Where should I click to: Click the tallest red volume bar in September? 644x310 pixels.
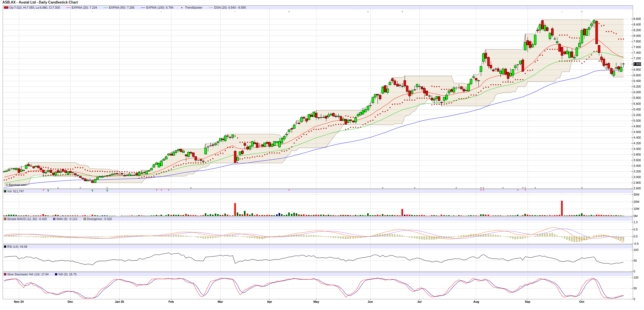pos(562,208)
